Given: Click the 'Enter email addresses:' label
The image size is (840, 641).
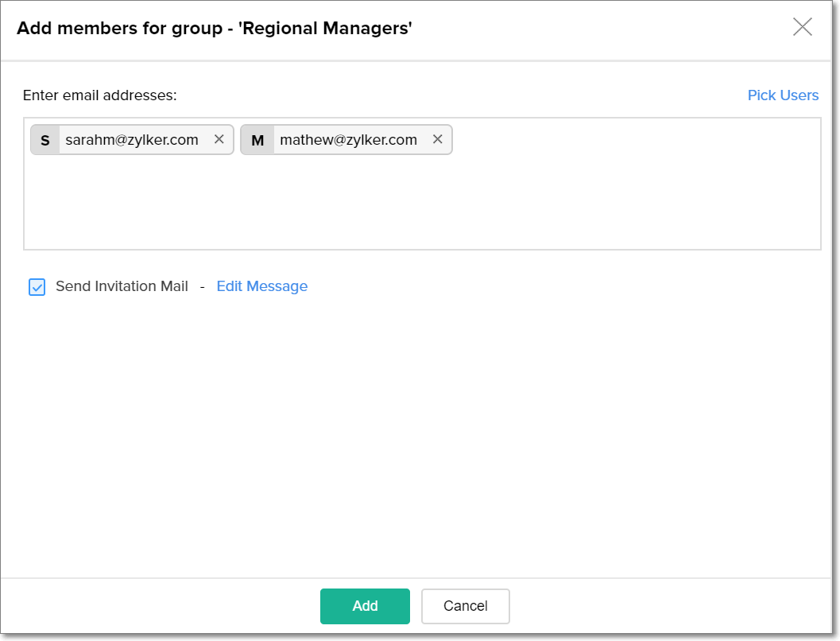Looking at the screenshot, I should coord(99,95).
